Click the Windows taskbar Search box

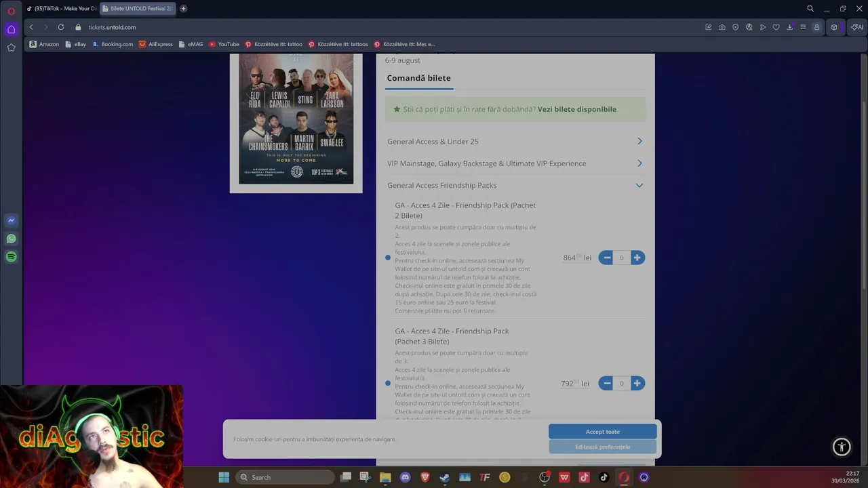[285, 477]
